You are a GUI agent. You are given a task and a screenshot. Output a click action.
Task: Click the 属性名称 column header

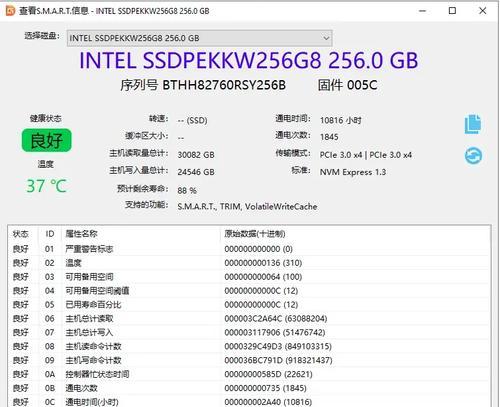(x=81, y=234)
